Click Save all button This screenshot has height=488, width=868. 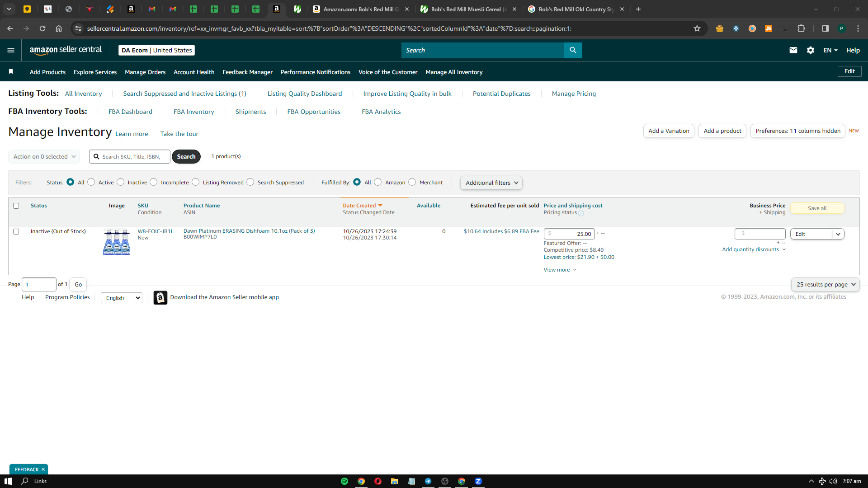(x=817, y=208)
